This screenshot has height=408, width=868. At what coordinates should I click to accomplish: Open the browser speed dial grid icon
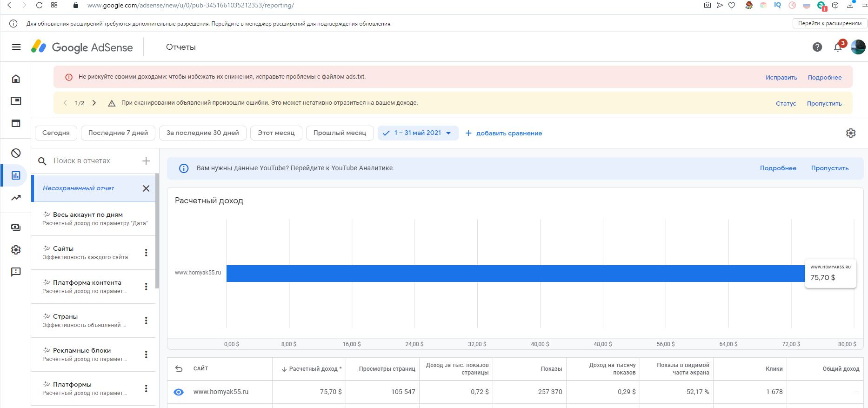point(54,5)
